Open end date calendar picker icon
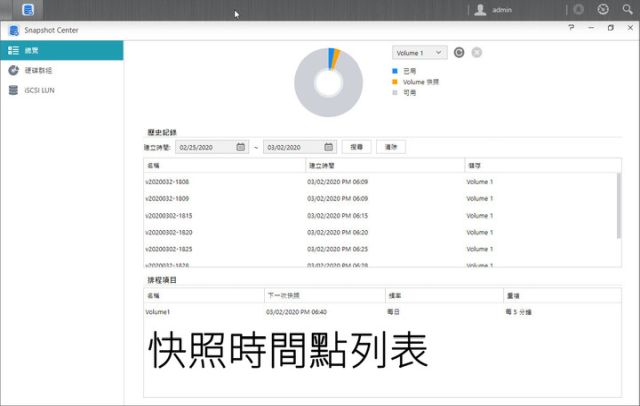 point(329,147)
